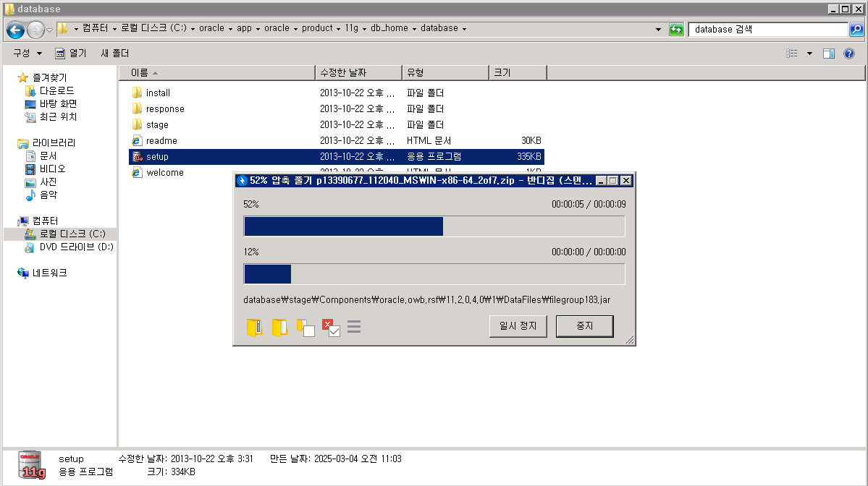This screenshot has width=868, height=486.
Task: Sort by the 이름 column header
Action: [216, 73]
